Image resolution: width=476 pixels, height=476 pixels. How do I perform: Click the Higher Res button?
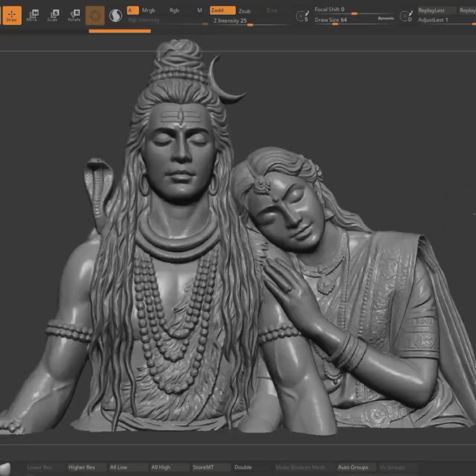coord(87,467)
